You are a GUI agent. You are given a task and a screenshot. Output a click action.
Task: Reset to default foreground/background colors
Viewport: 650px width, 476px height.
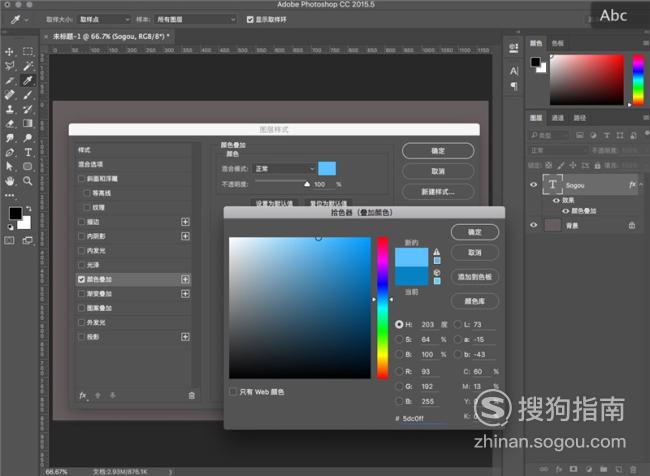10,227
